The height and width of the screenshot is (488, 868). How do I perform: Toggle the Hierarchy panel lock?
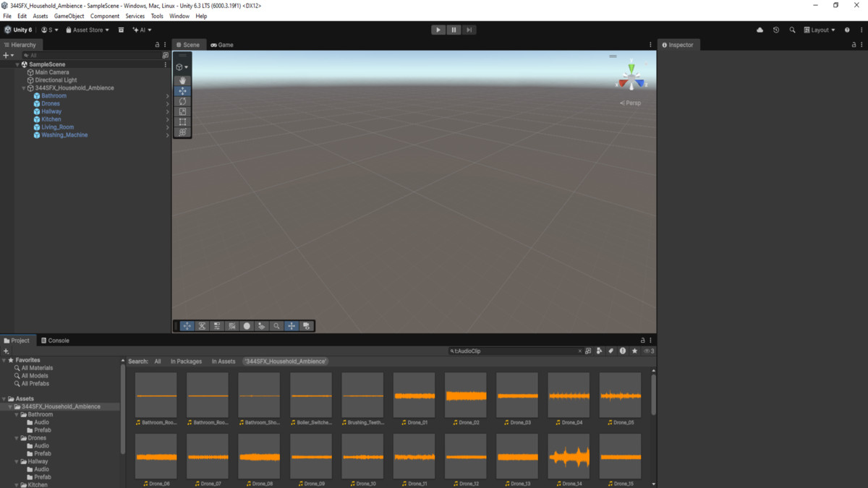coord(158,45)
